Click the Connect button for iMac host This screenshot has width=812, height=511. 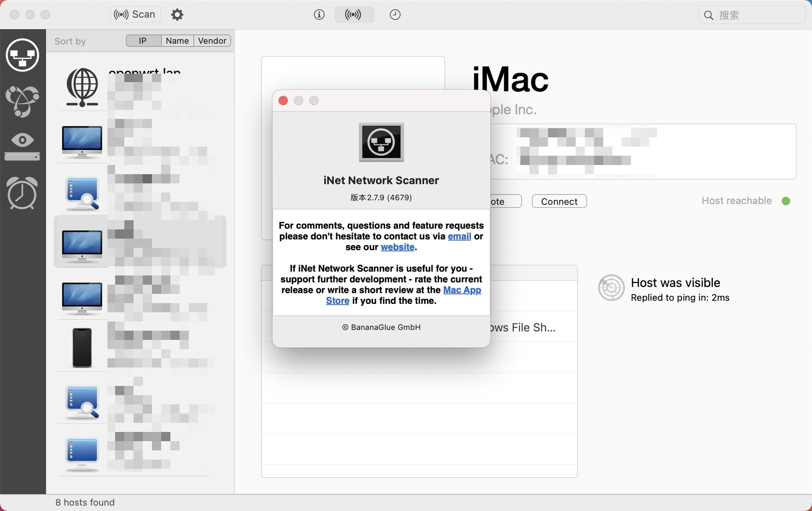click(559, 201)
